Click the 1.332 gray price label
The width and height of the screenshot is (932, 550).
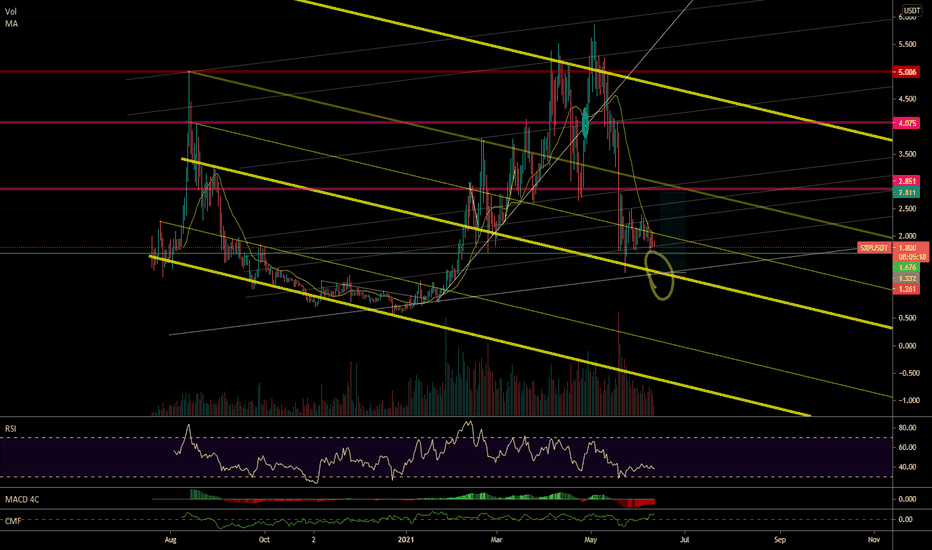(x=907, y=278)
